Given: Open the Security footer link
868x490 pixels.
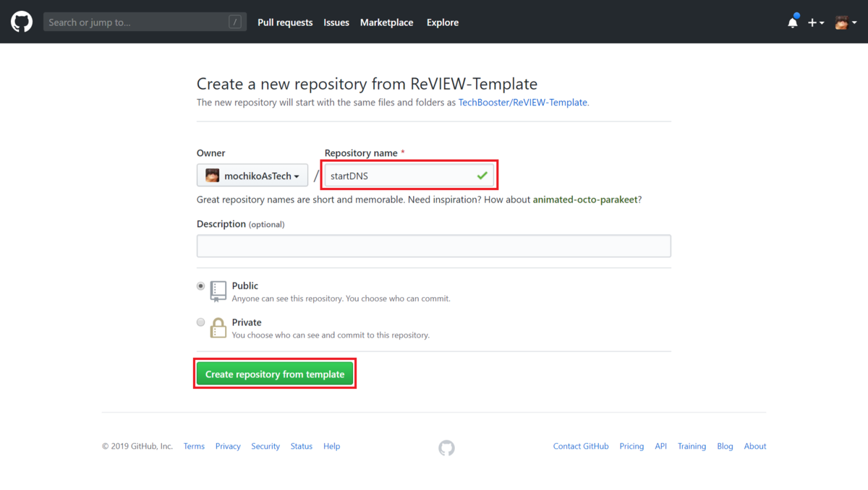Looking at the screenshot, I should [x=265, y=447].
